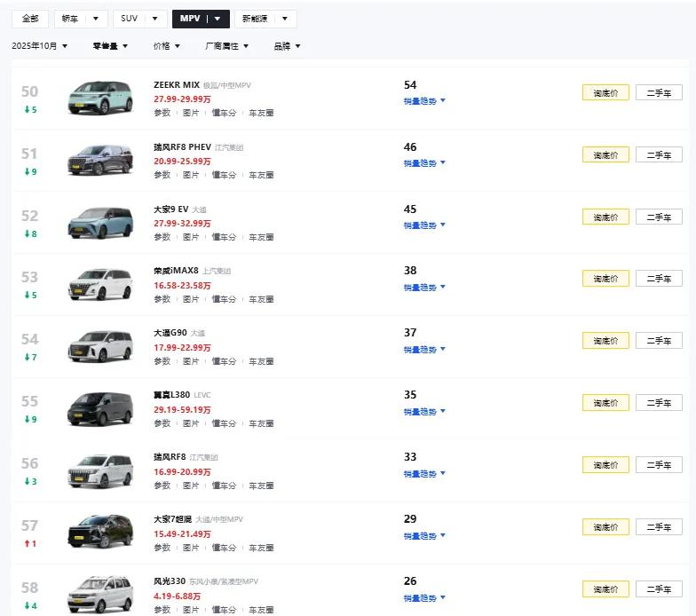The width and height of the screenshot is (696, 616).
Task: Open 参数 link under 大通G90
Action: coord(162,361)
